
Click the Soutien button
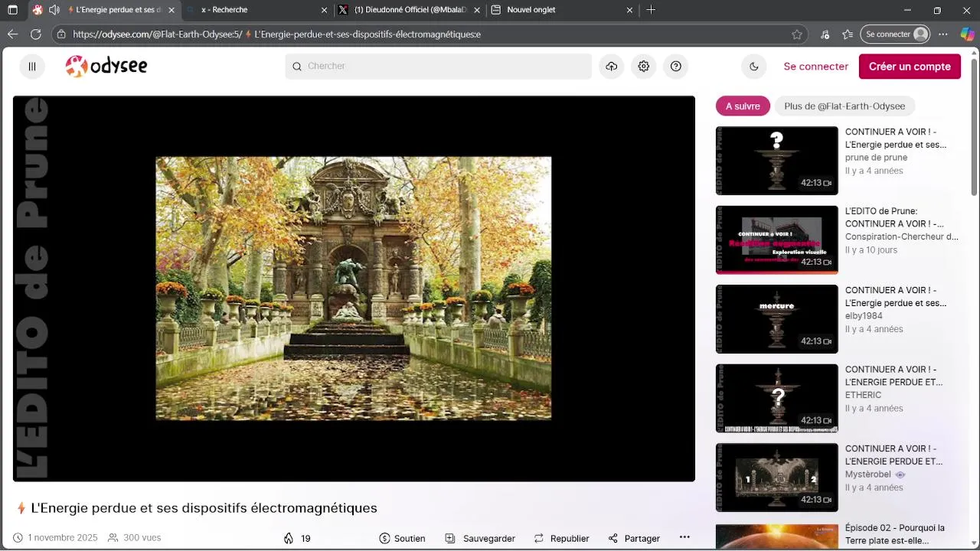402,539
